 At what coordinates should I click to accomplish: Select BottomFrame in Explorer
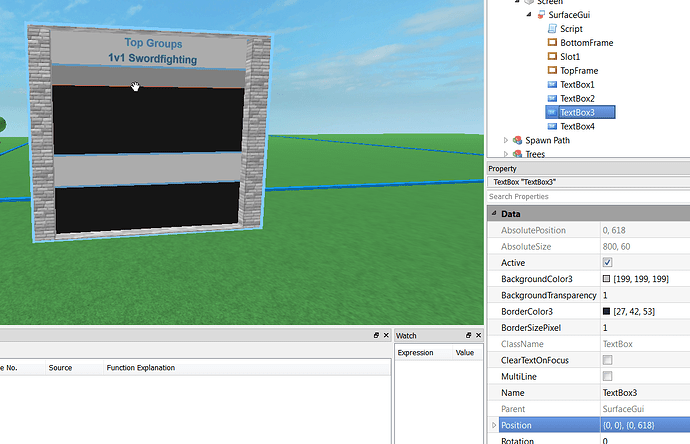(x=587, y=43)
